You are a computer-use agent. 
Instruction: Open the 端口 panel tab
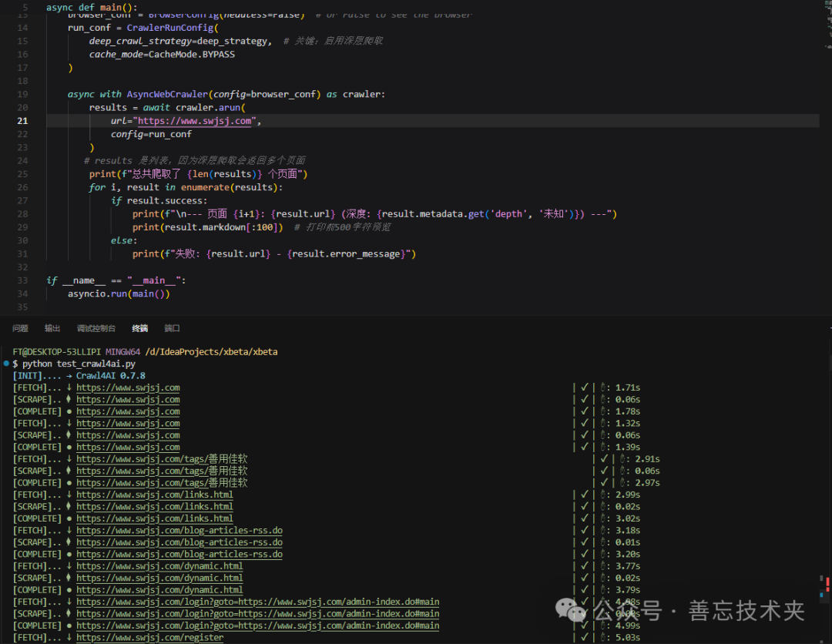(172, 328)
